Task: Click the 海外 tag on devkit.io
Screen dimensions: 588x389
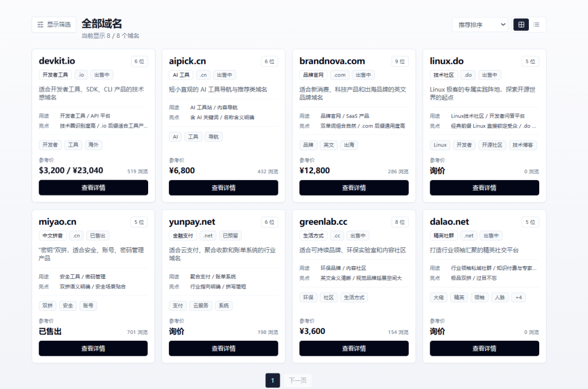Action: tap(93, 145)
